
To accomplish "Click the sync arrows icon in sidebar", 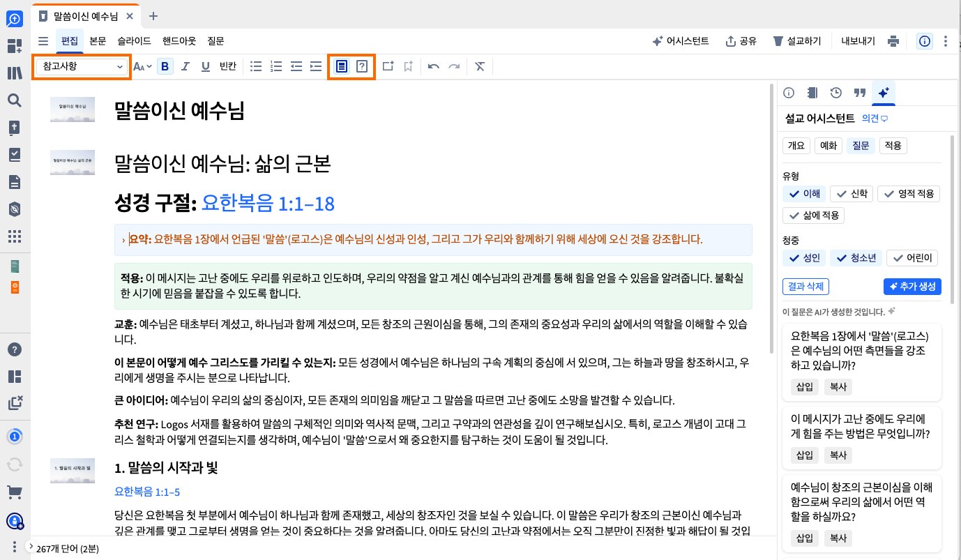I will point(15,464).
